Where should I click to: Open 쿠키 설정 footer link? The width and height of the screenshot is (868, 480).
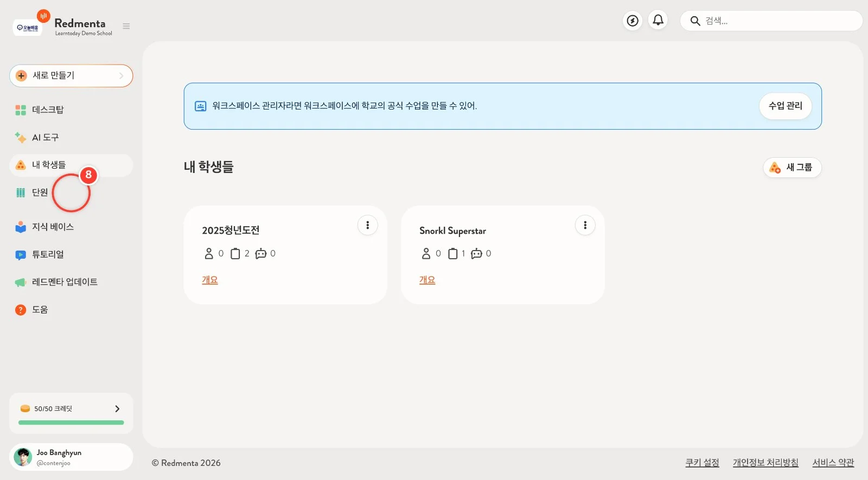[702, 463]
